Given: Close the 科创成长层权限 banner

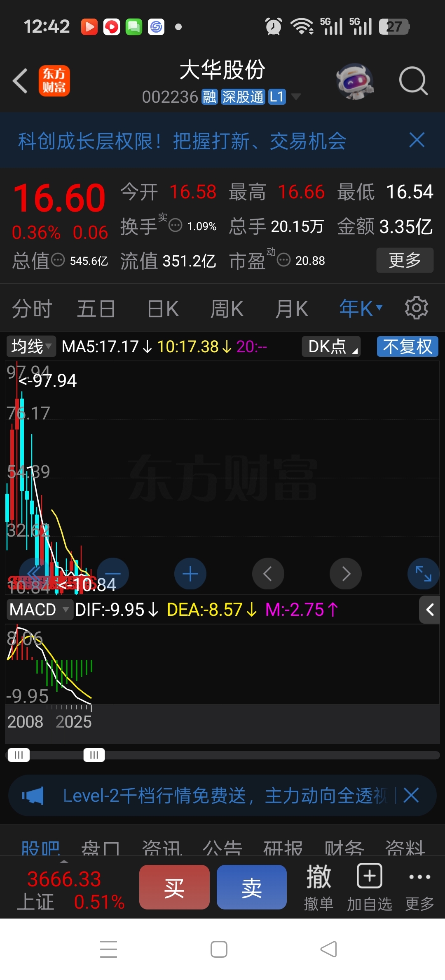Looking at the screenshot, I should [x=417, y=140].
